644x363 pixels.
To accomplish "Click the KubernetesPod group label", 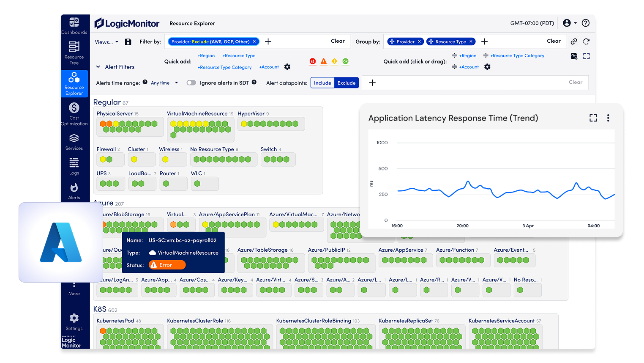I will point(115,321).
